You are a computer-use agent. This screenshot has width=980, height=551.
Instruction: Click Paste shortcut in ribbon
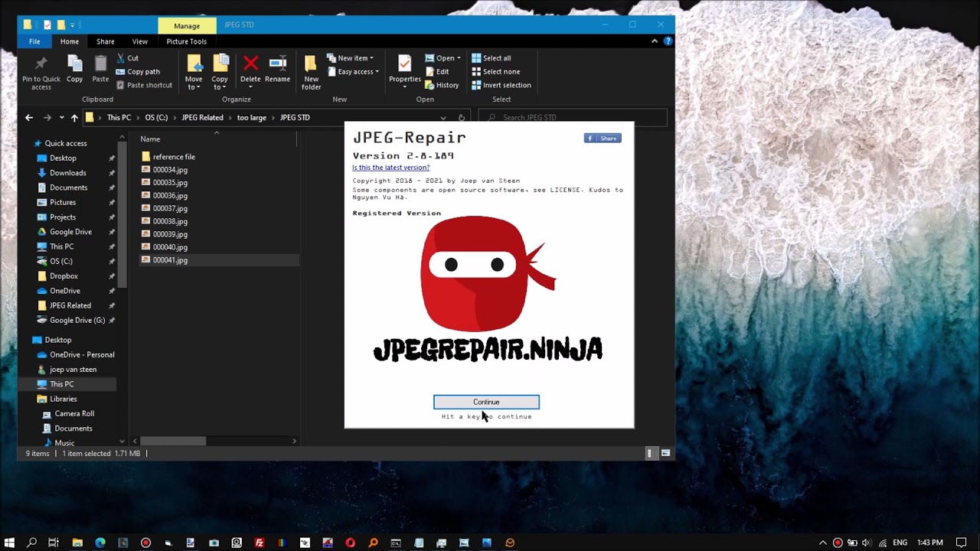(x=144, y=85)
